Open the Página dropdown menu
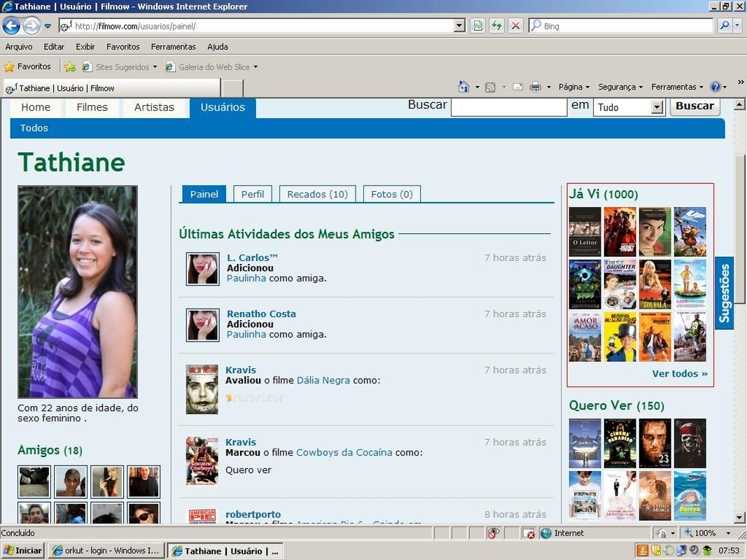The image size is (747, 560). tap(574, 87)
